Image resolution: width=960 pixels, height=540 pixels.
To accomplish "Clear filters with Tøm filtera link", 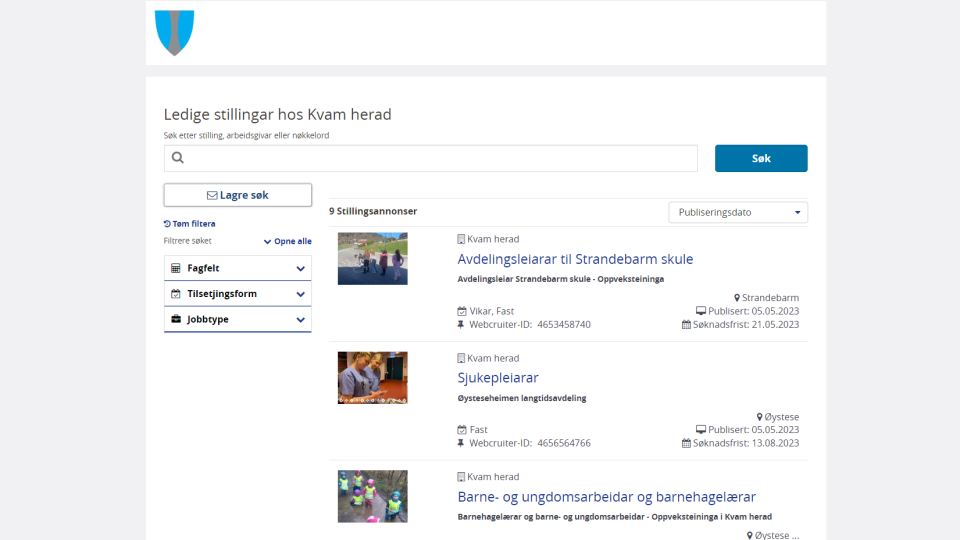I will pos(190,224).
